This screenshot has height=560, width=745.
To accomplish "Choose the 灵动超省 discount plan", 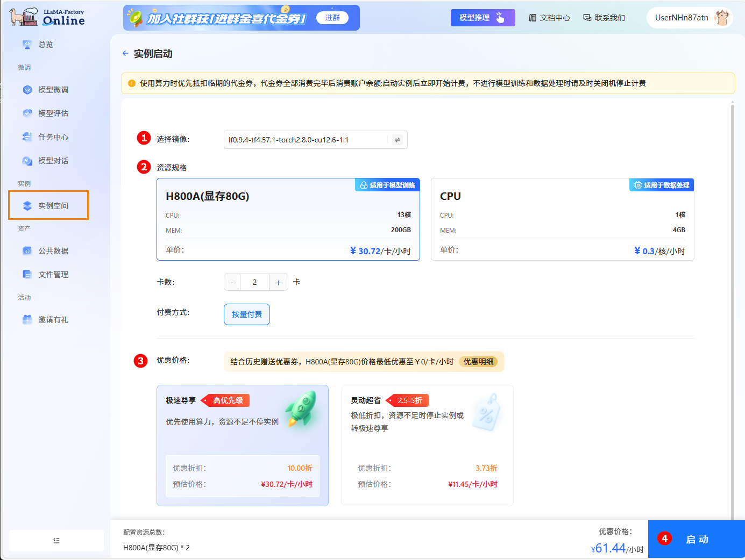I will click(x=427, y=445).
